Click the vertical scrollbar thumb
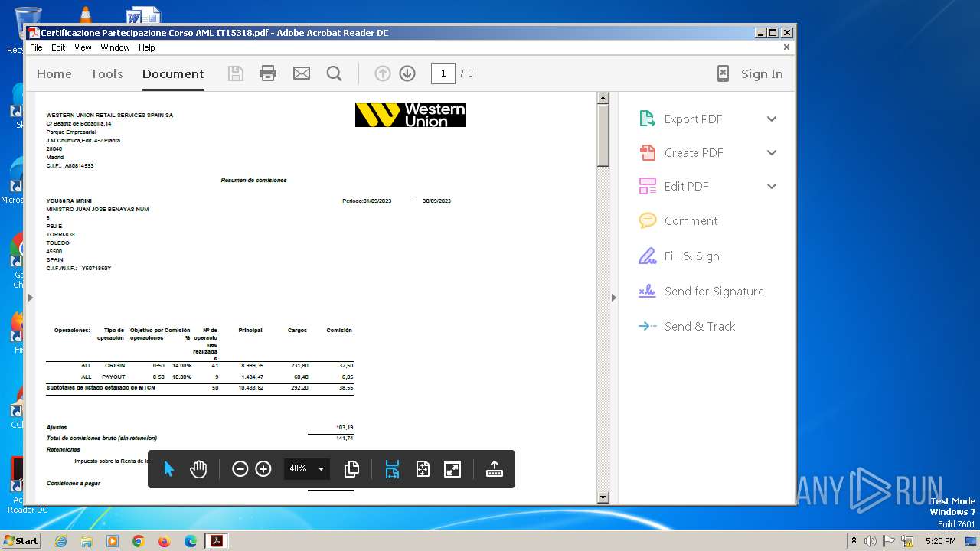Image resolution: width=980 pixels, height=551 pixels. coord(603,135)
